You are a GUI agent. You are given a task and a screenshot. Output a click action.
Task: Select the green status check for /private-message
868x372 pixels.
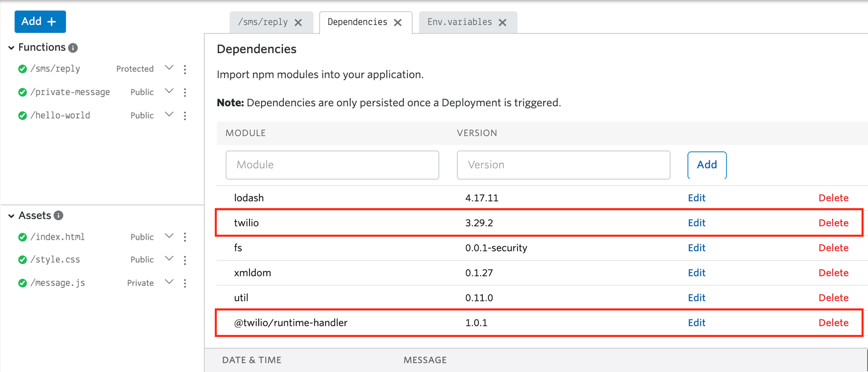click(x=22, y=92)
